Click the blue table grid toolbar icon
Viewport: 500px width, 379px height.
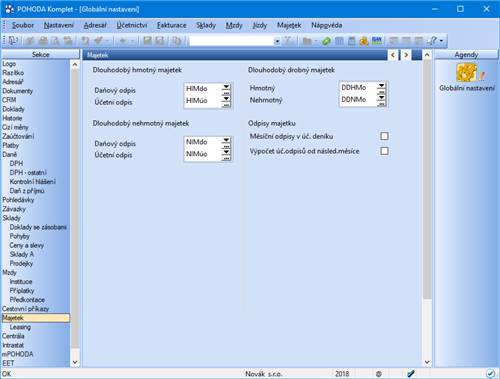[339, 41]
